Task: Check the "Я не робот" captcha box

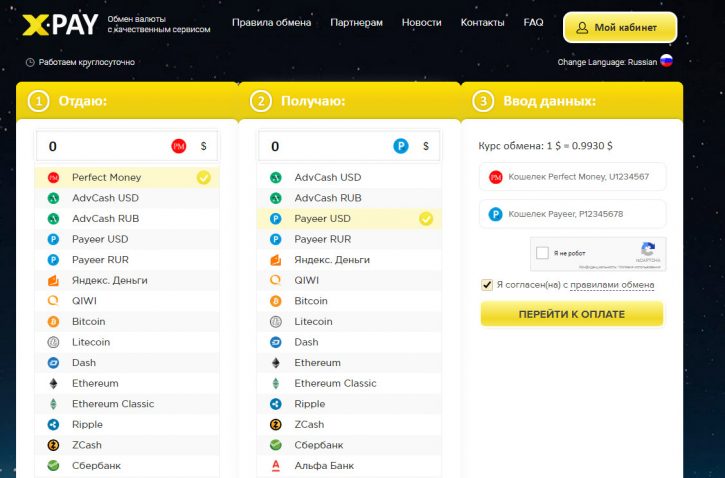Action: pyautogui.click(x=542, y=253)
